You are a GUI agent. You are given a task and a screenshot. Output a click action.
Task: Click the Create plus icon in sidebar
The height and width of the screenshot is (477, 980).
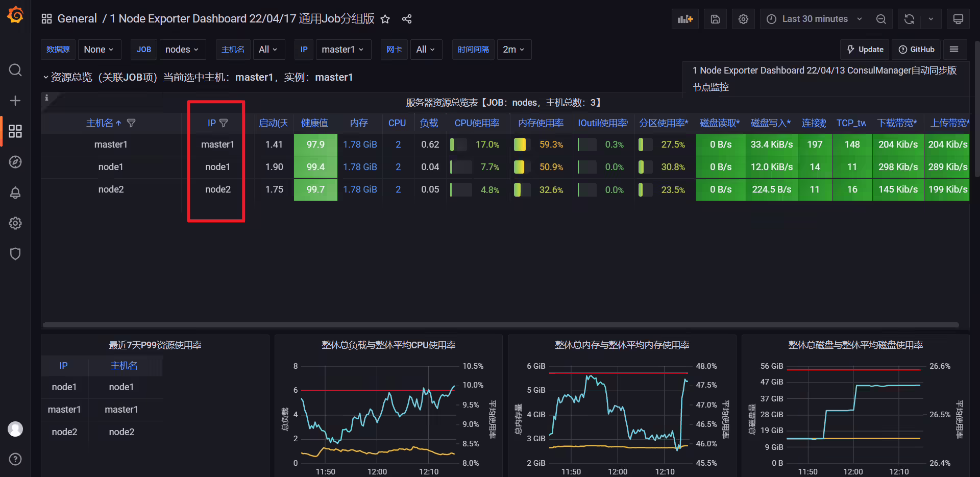coord(15,101)
